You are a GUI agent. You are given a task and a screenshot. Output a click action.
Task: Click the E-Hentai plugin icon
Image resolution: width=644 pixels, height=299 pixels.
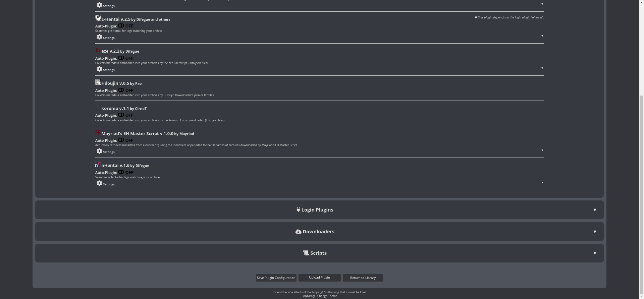point(98,18)
